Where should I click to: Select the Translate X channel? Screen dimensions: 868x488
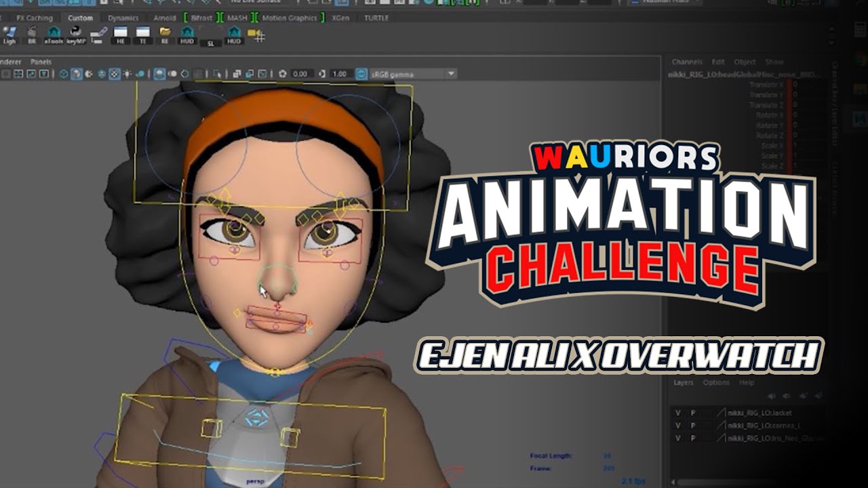(x=766, y=85)
